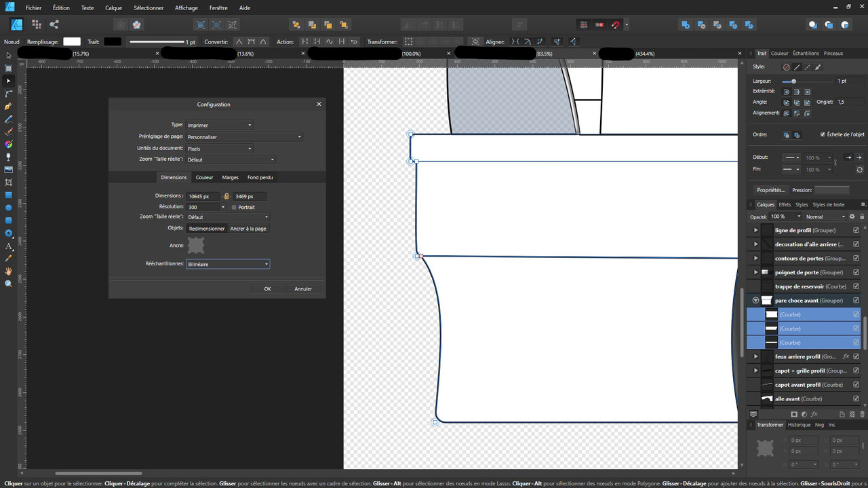The image size is (868, 488).
Task: Open the Unités du document dropdown
Action: click(x=219, y=148)
